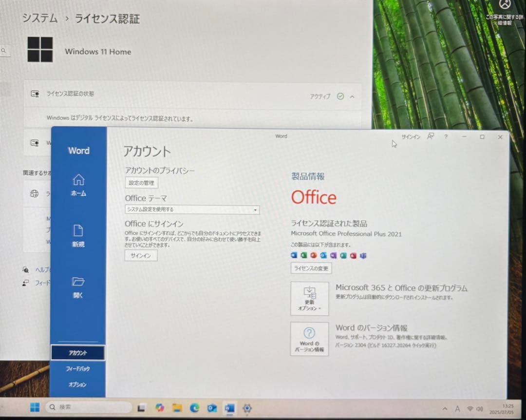Open the Feedback section in Word sidebar
Viewport: 526px width, 420px height.
pyautogui.click(x=78, y=369)
